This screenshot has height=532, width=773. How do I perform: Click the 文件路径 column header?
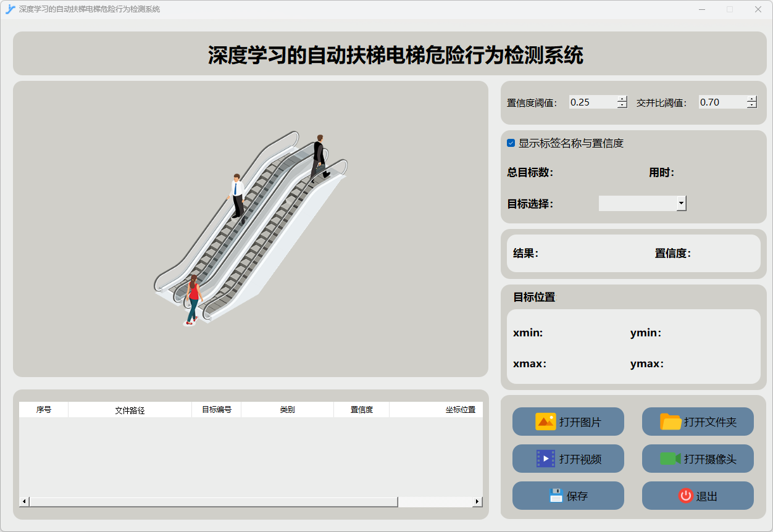(130, 410)
